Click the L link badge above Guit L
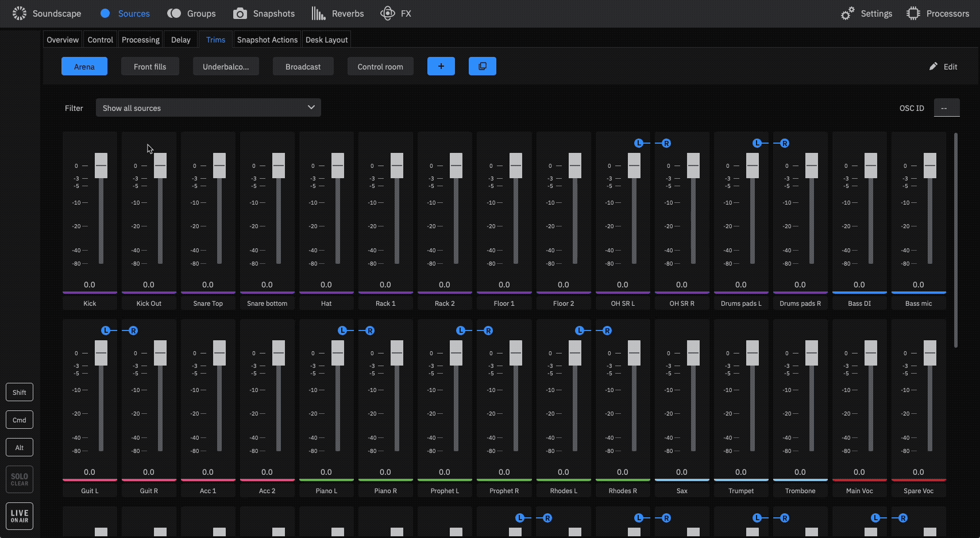The width and height of the screenshot is (980, 538). [x=106, y=331]
